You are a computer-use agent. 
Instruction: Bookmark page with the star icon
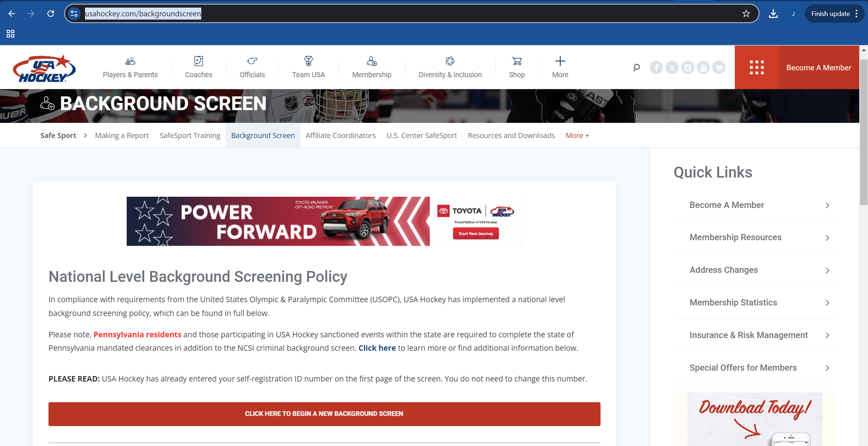pyautogui.click(x=746, y=13)
